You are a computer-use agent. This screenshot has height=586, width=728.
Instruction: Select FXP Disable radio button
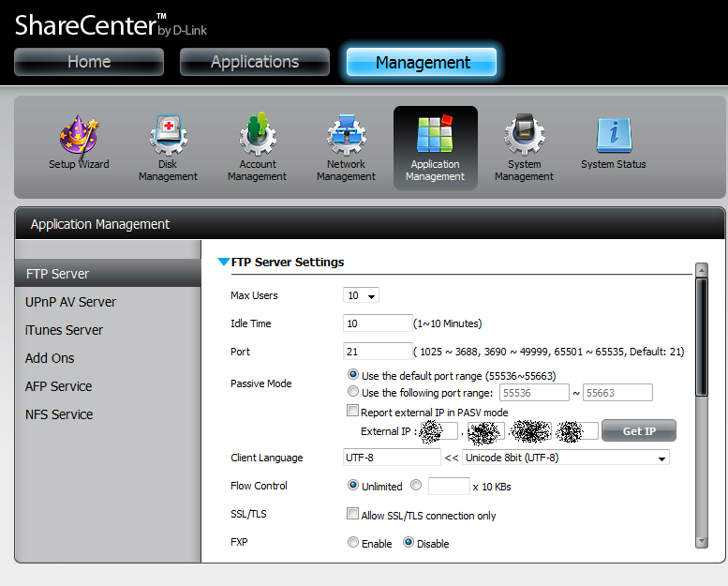click(x=409, y=542)
